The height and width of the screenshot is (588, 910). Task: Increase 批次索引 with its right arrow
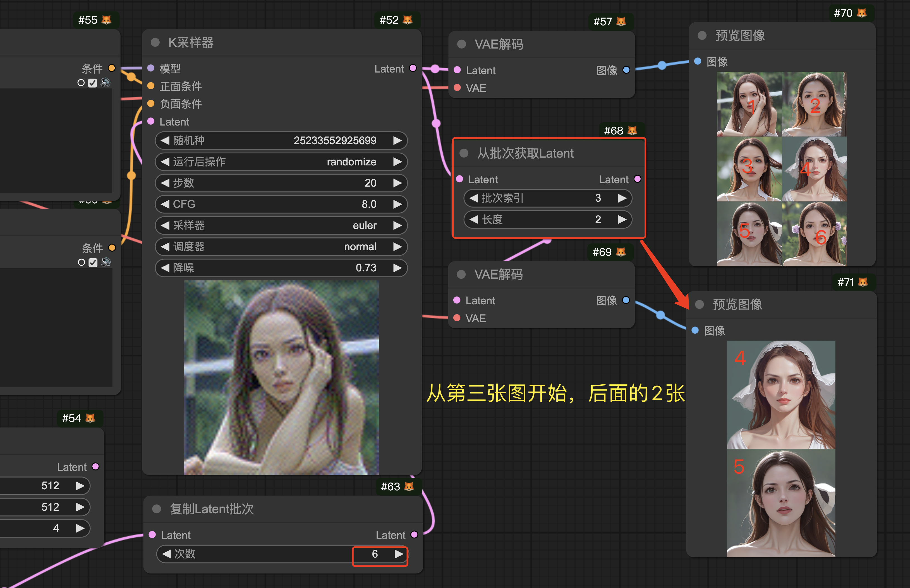622,198
